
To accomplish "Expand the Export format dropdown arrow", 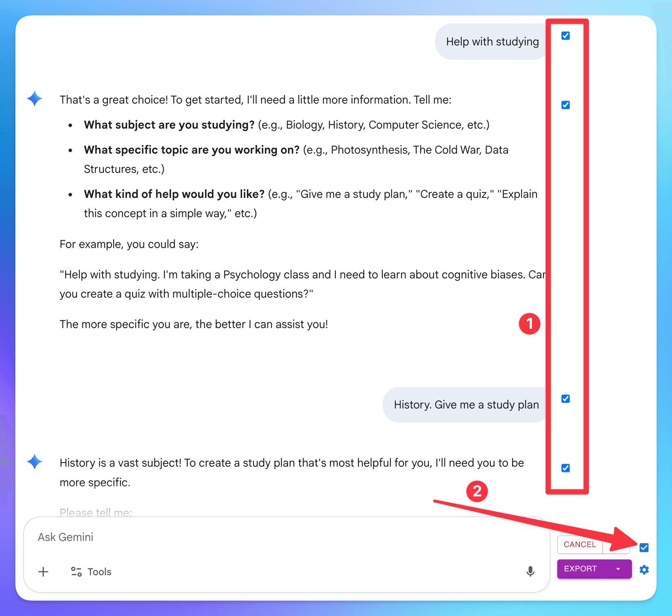I will 617,569.
